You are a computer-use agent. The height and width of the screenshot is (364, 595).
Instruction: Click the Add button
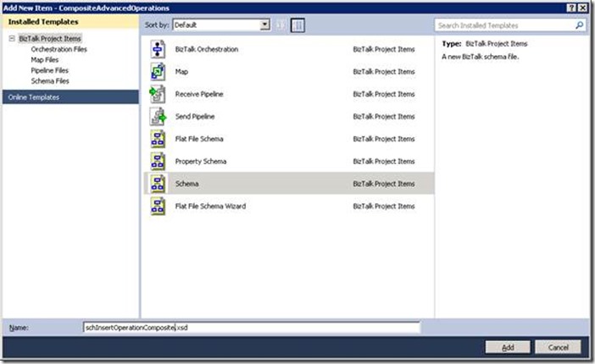tap(508, 347)
